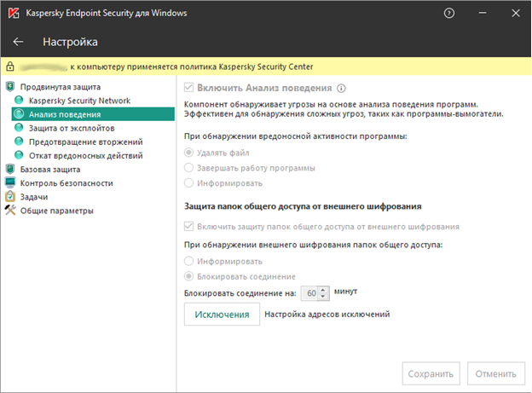
Task: Click the Задачи clipboard icon
Action: pos(10,196)
